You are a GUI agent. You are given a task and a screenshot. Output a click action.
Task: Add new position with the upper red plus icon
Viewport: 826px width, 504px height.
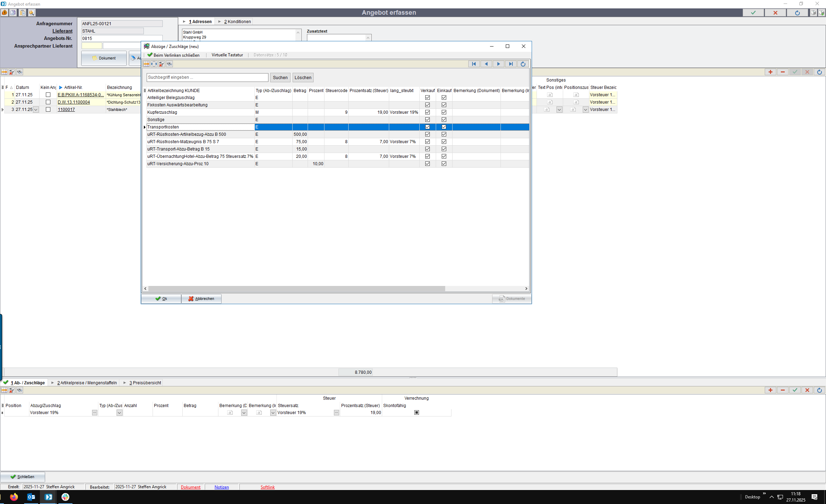click(x=770, y=72)
